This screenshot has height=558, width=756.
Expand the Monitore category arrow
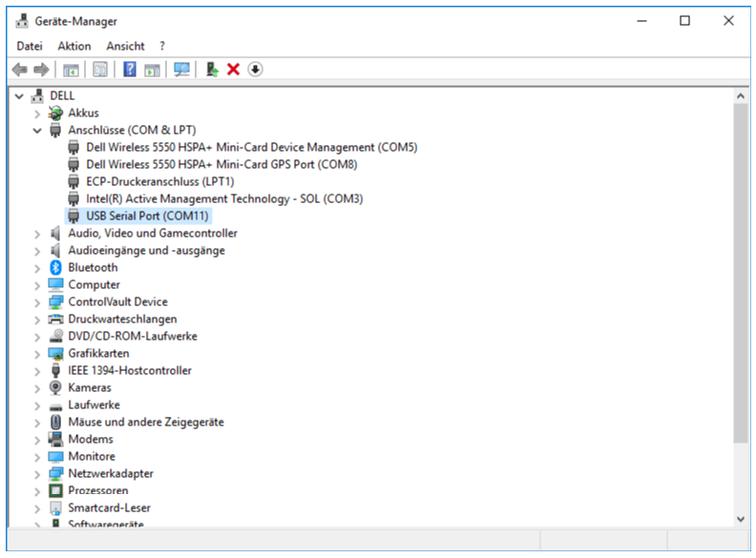click(37, 457)
